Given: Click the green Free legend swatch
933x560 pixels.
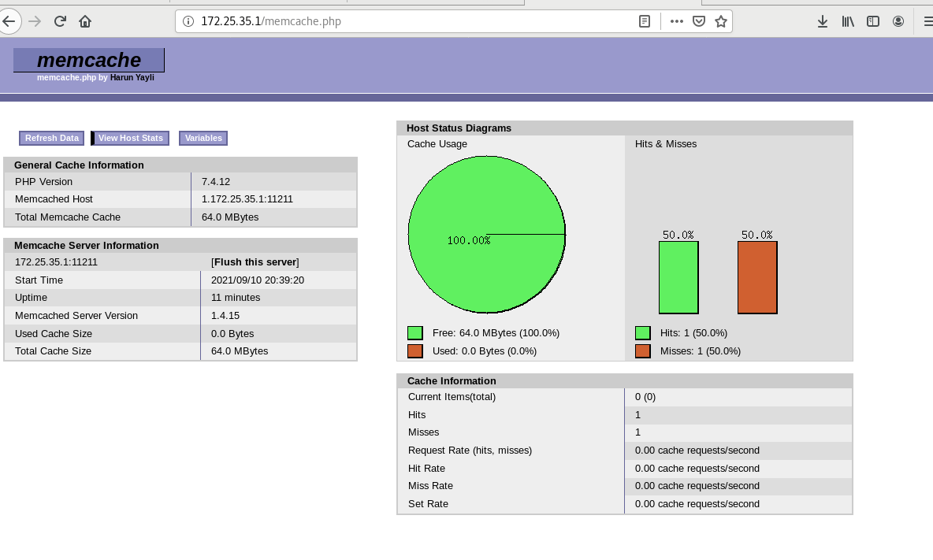Looking at the screenshot, I should pyautogui.click(x=415, y=333).
